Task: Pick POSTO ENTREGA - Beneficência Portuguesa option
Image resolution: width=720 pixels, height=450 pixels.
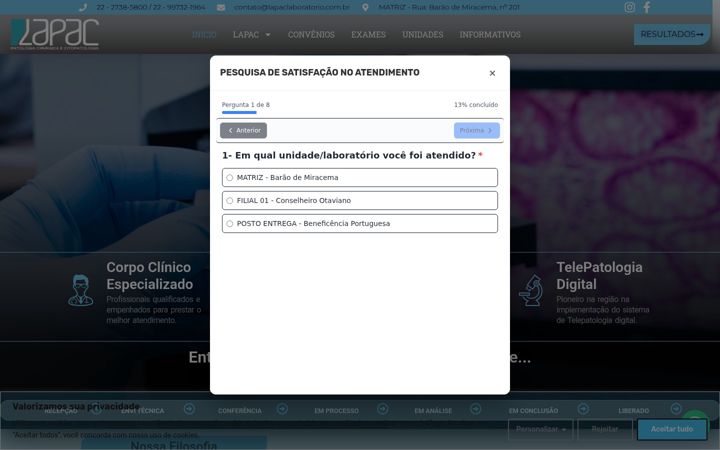Action: [360, 223]
